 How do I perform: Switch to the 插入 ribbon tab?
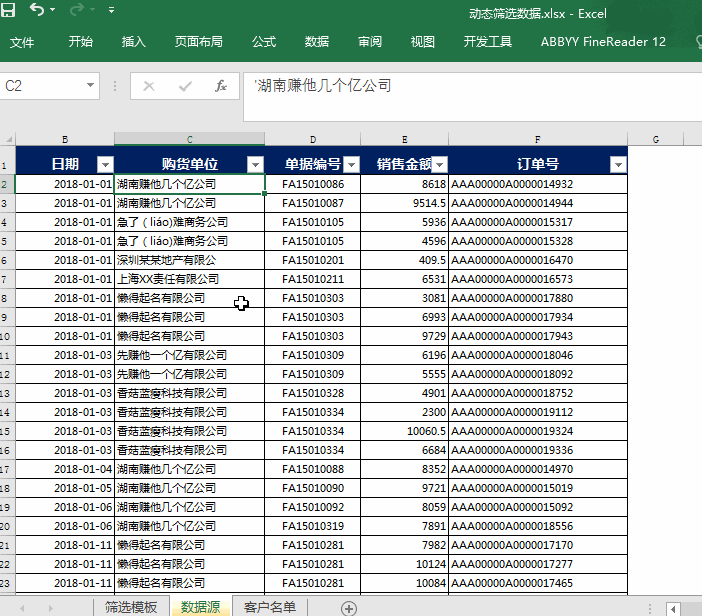pos(133,42)
